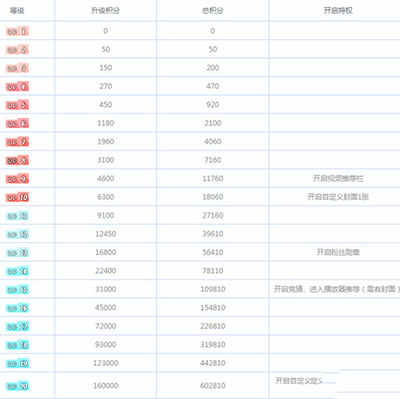Select the 270 upgrade points value

(105, 86)
